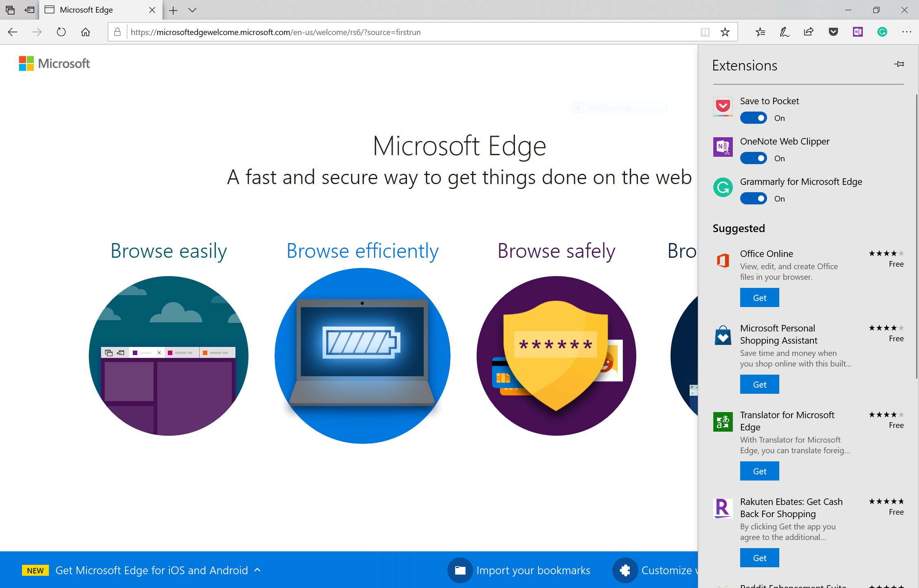919x588 pixels.
Task: Click the Customize button in blue bar
Action: 655,570
